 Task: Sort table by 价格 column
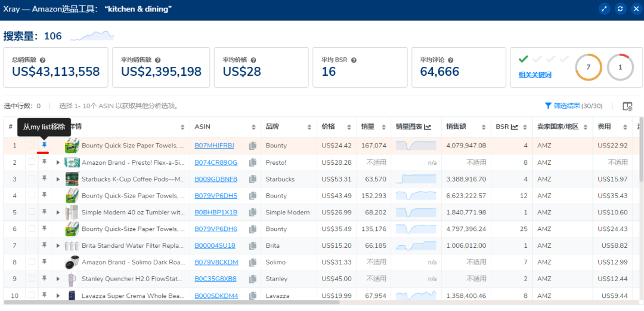pos(349,127)
